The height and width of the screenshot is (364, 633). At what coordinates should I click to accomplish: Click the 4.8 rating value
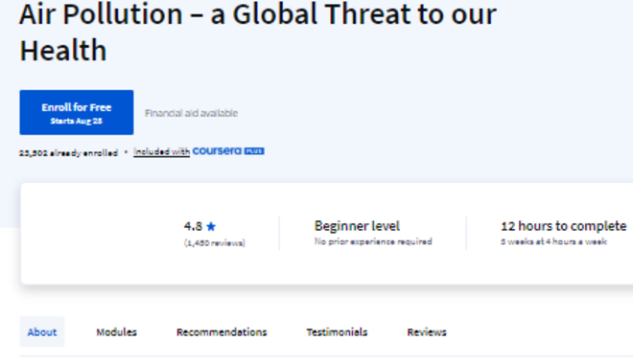pyautogui.click(x=193, y=226)
